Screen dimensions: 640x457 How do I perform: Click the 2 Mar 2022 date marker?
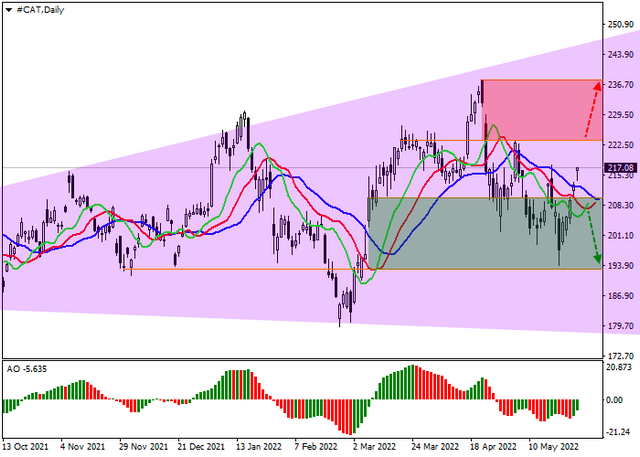point(374,447)
